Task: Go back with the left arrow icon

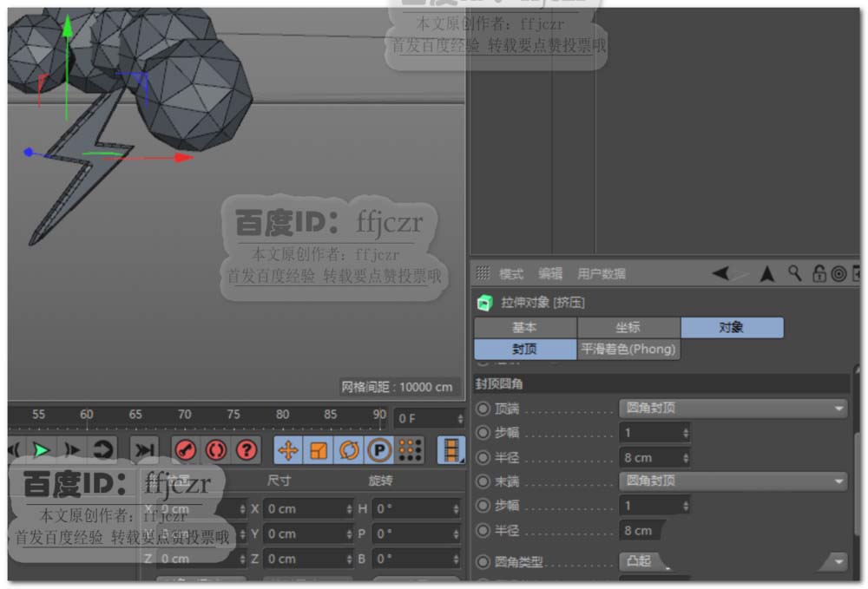Action: (721, 273)
